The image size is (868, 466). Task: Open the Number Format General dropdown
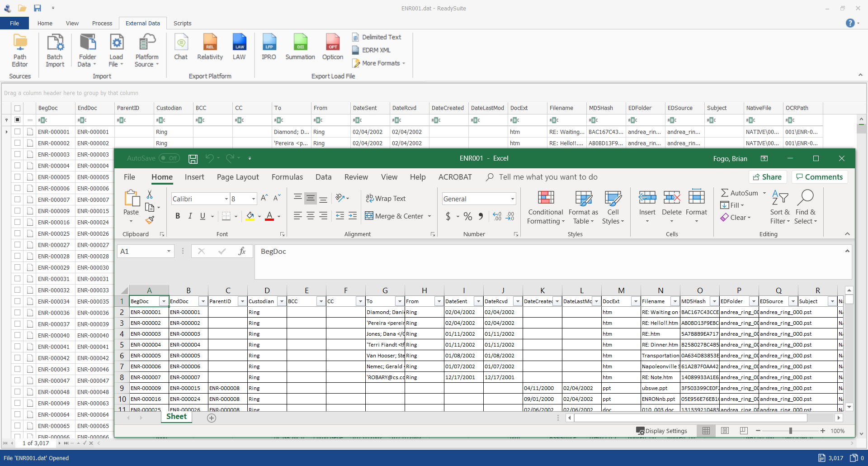point(512,199)
